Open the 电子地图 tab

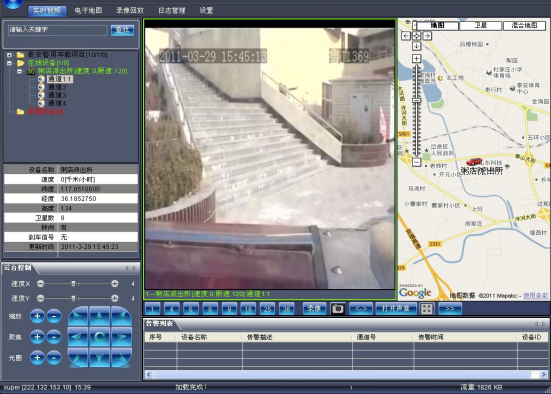(88, 11)
